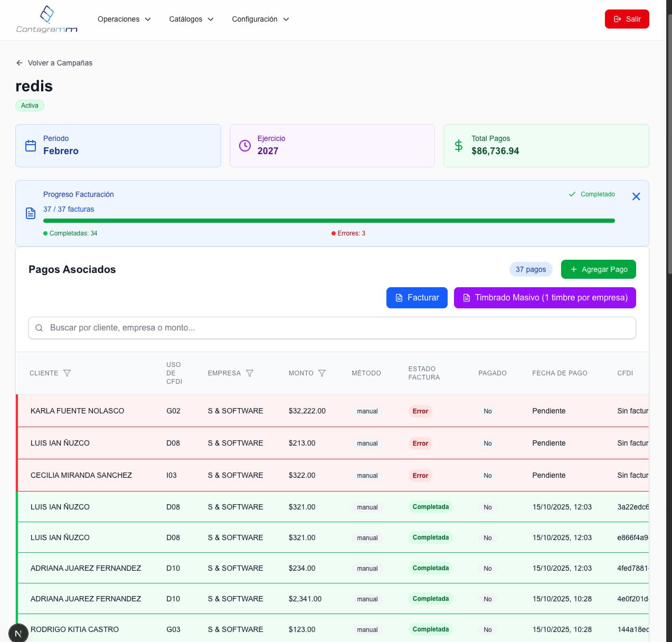Click the Salir logout button
Screen dimensions: 672x642
click(627, 19)
